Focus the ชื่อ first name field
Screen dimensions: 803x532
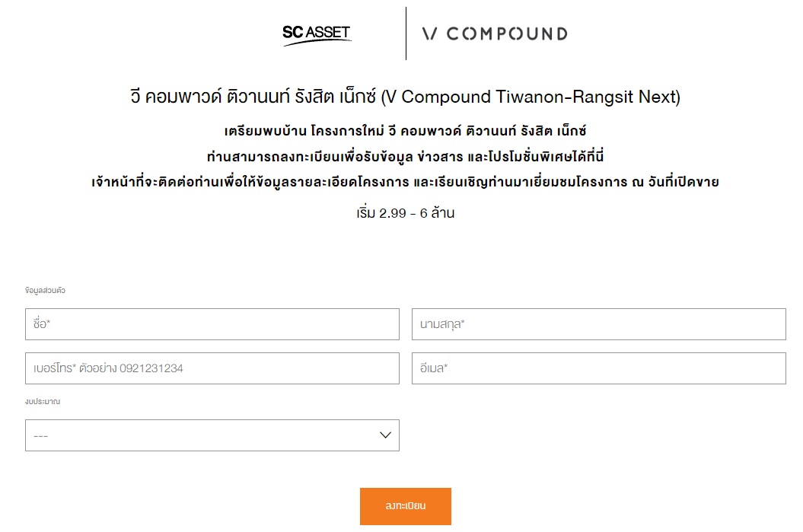(212, 324)
